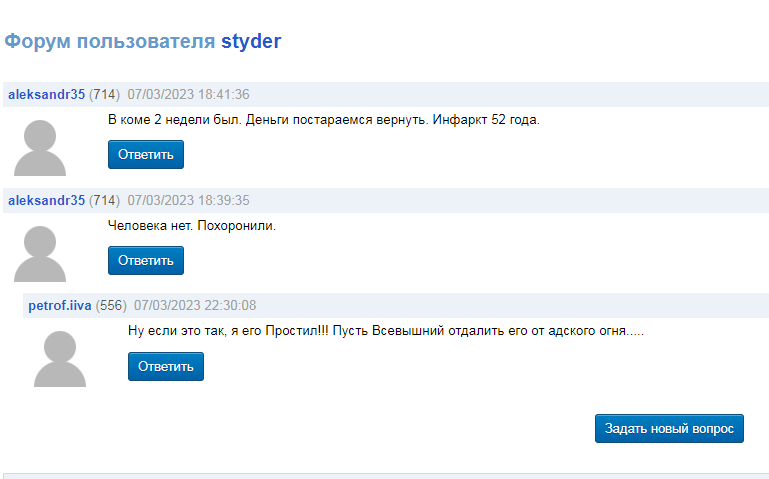Open the styder user profile link

click(251, 42)
